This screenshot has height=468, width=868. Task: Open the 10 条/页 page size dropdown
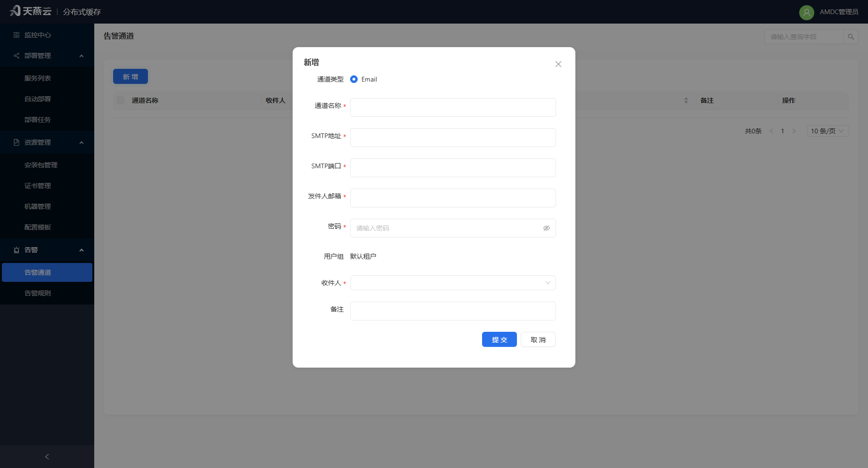[828, 131]
